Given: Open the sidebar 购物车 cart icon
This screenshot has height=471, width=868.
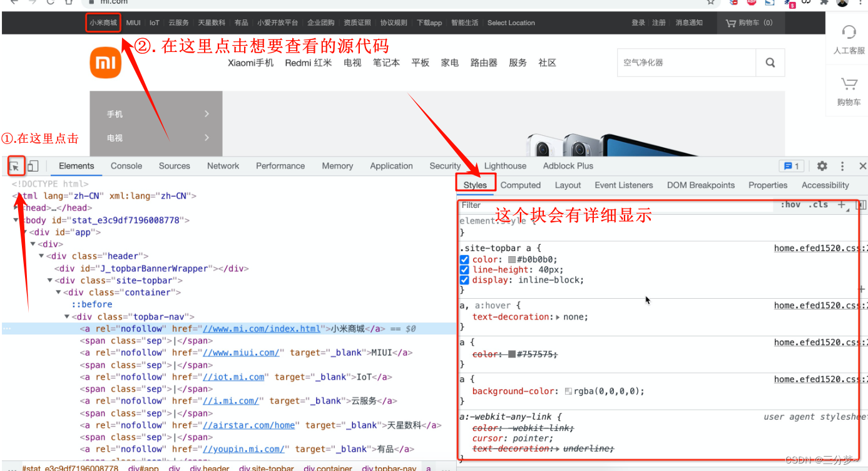Looking at the screenshot, I should 849,83.
